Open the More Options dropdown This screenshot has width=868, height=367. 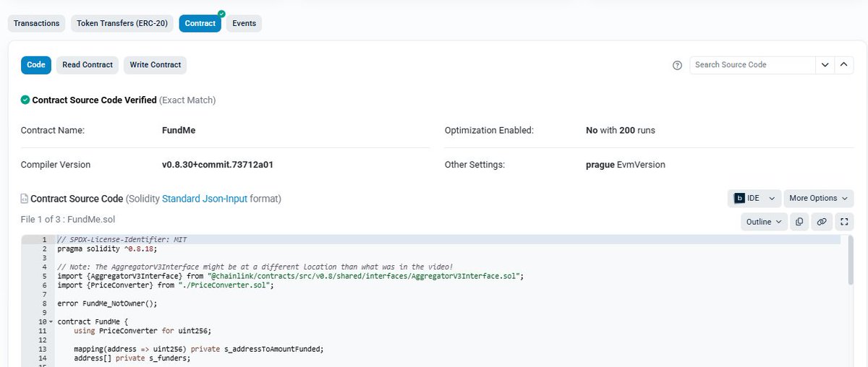click(x=818, y=198)
